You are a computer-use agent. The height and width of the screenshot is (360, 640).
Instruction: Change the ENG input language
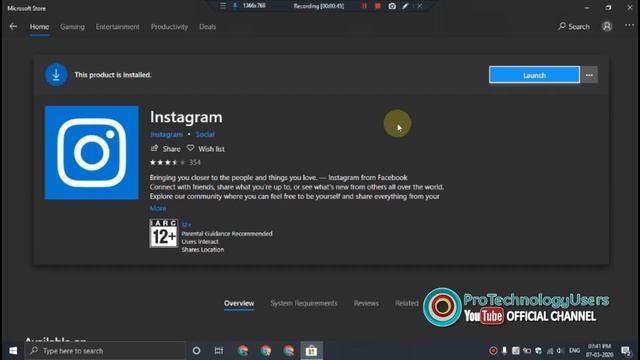[574, 351]
